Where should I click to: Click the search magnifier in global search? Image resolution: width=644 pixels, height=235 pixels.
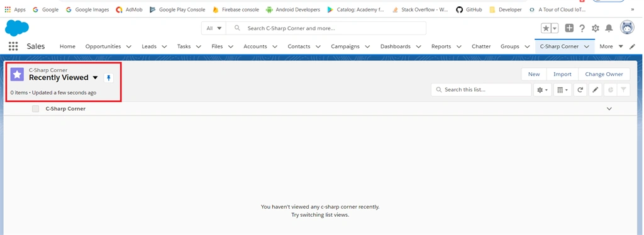[237, 28]
